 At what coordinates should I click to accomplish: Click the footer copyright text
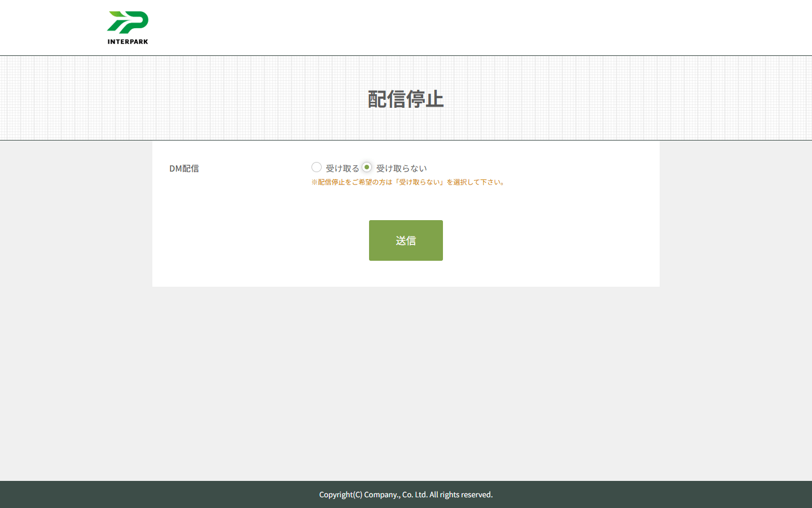click(406, 494)
